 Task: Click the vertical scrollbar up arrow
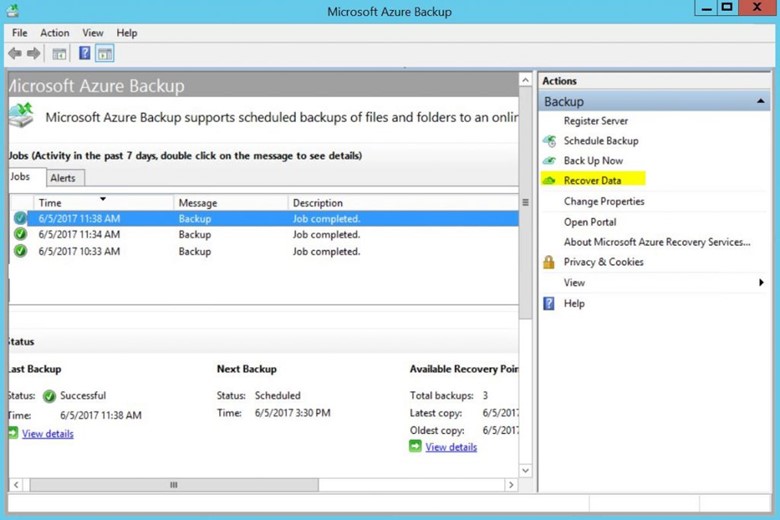[525, 80]
